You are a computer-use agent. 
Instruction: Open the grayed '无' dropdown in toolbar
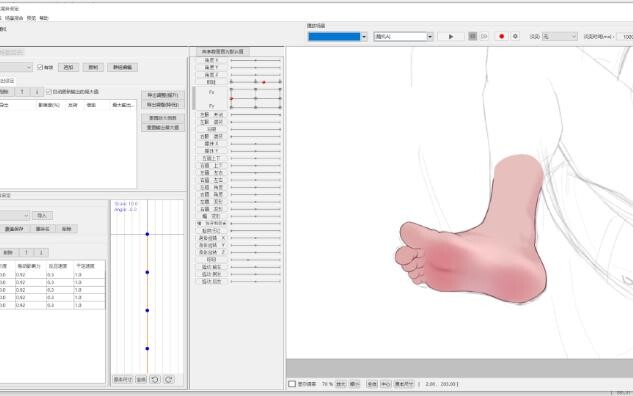pyautogui.click(x=559, y=37)
